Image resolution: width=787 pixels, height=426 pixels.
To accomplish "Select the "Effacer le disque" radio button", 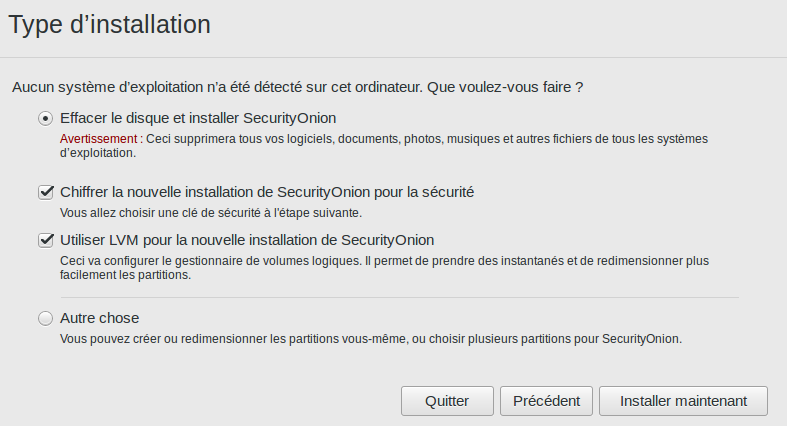I will [x=45, y=117].
